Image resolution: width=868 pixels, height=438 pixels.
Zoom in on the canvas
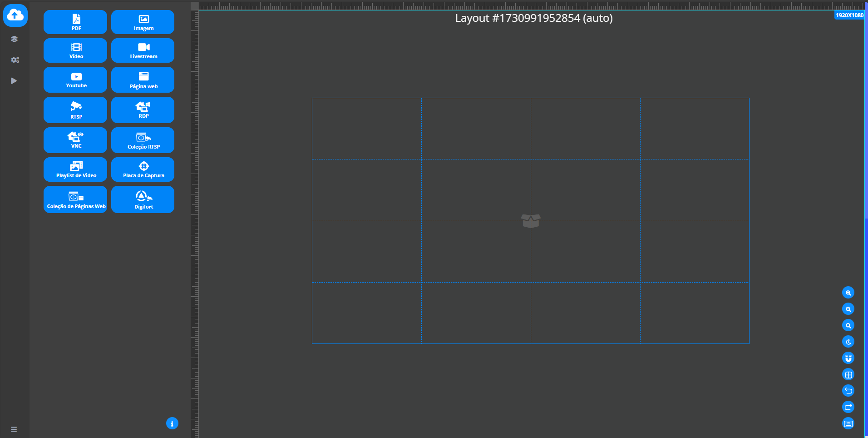(x=848, y=293)
